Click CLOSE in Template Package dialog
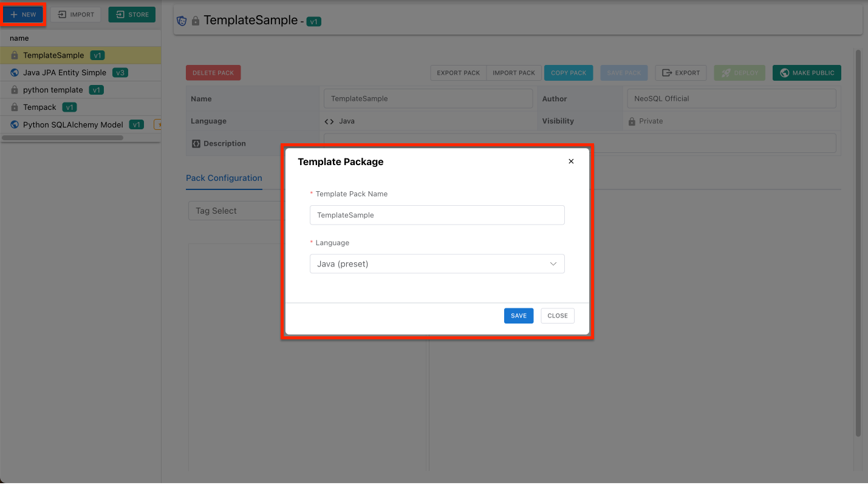This screenshot has height=485, width=868. click(x=558, y=316)
